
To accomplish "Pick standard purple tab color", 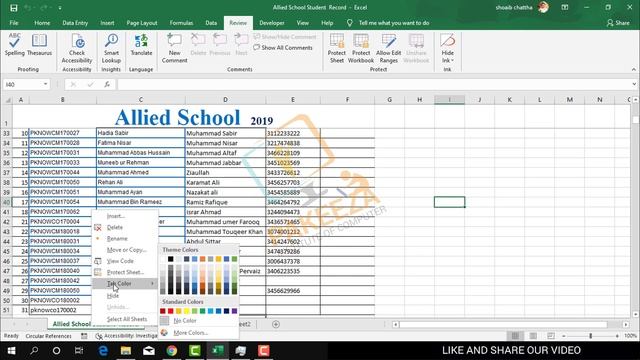I will click(x=234, y=311).
